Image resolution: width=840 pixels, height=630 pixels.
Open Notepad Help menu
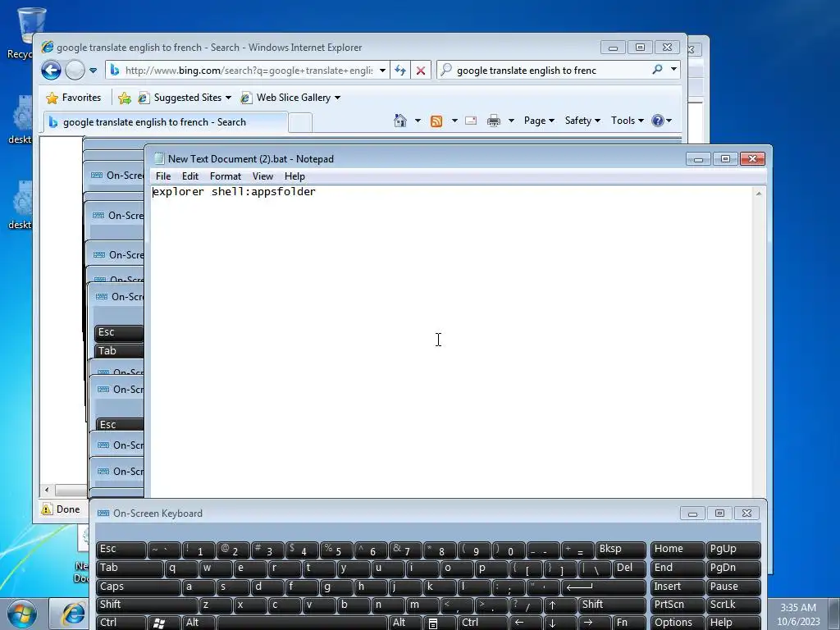coord(294,176)
